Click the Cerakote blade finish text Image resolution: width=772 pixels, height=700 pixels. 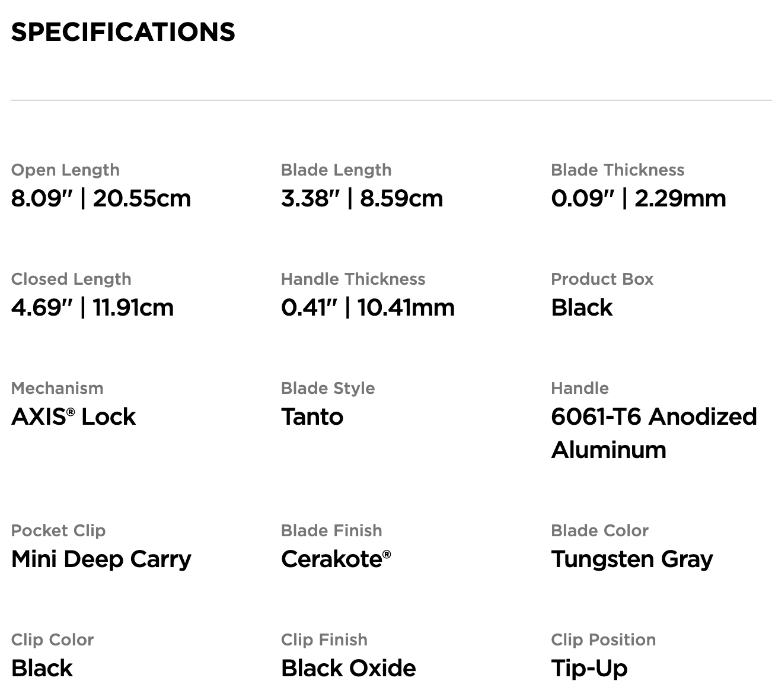click(x=336, y=559)
